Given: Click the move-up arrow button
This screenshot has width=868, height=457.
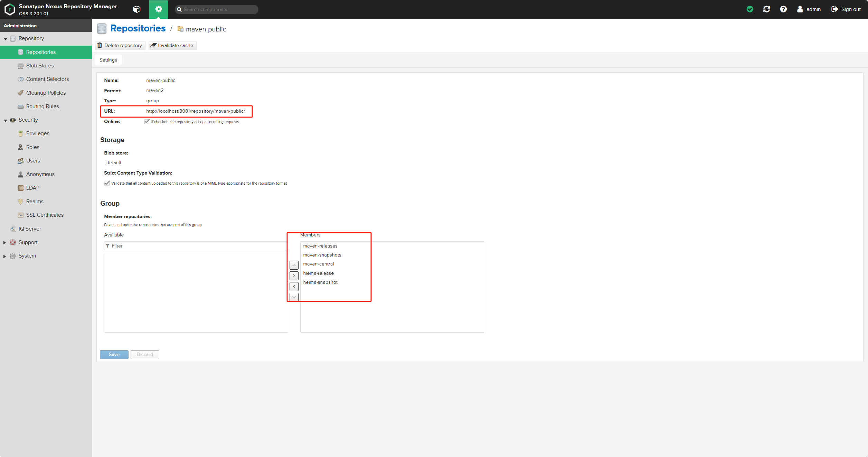Looking at the screenshot, I should click(x=294, y=265).
